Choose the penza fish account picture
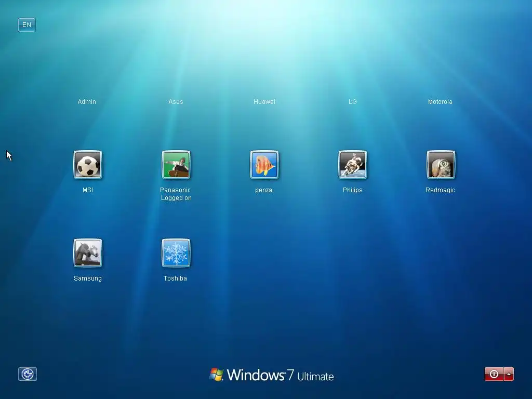This screenshot has height=399, width=532. (x=264, y=165)
